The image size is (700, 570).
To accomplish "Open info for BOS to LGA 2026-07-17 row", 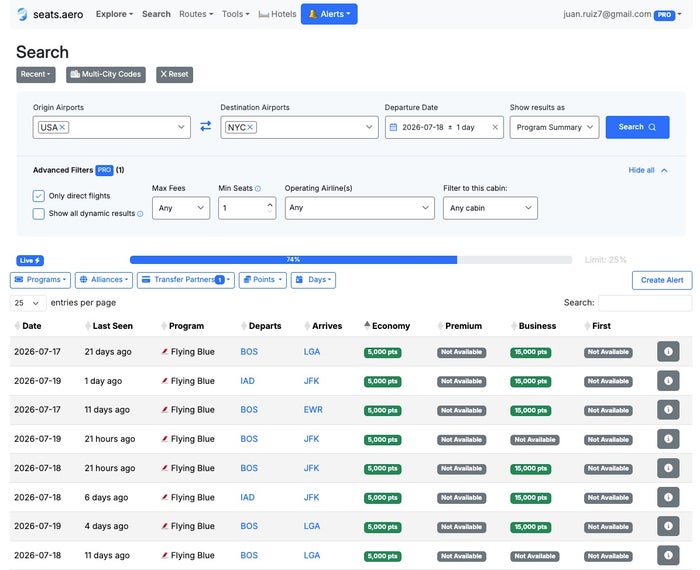I will point(668,351).
